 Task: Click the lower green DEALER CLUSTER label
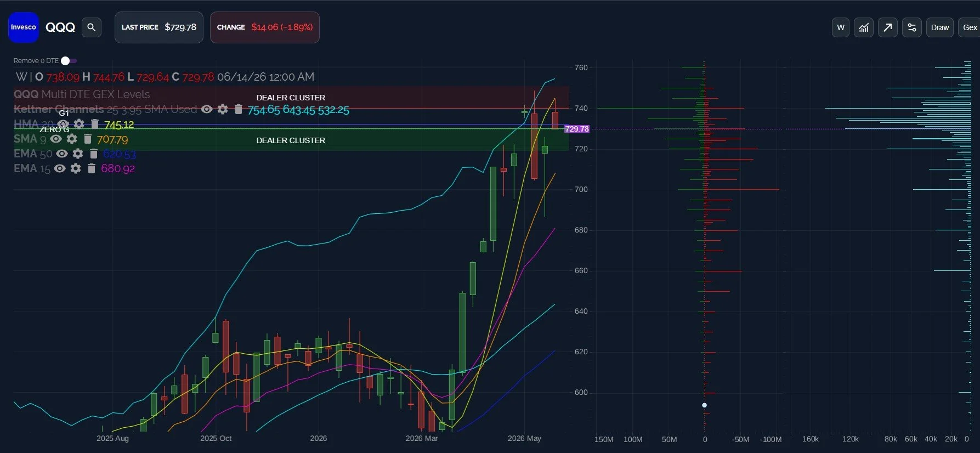pos(291,140)
